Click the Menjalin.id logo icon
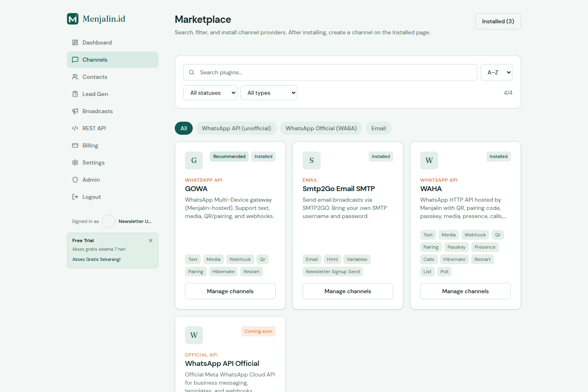The height and width of the screenshot is (392, 588). click(73, 19)
